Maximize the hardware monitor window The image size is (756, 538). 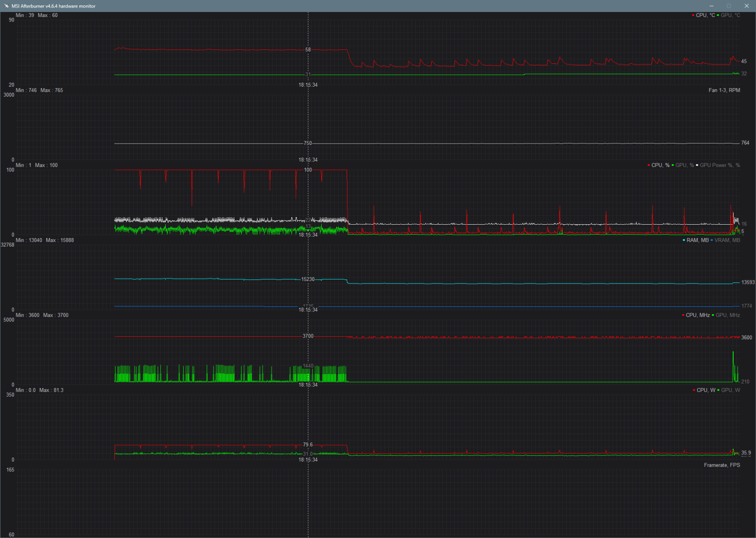729,6
